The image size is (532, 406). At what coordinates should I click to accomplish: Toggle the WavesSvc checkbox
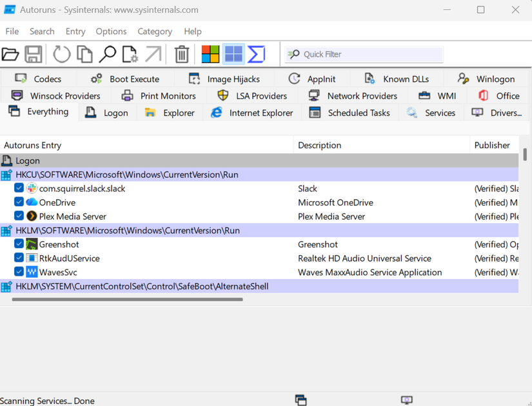(19, 272)
